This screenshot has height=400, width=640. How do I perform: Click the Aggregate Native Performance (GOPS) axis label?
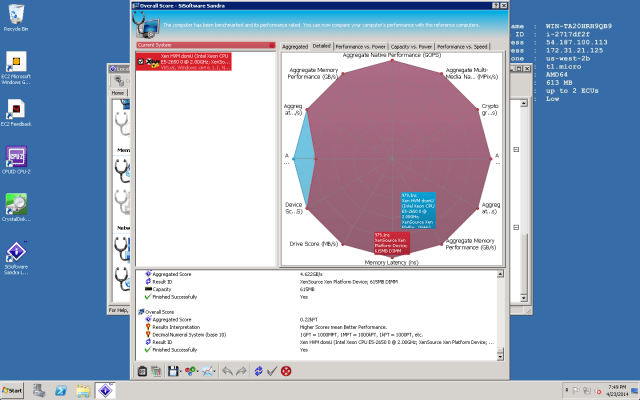tap(392, 55)
